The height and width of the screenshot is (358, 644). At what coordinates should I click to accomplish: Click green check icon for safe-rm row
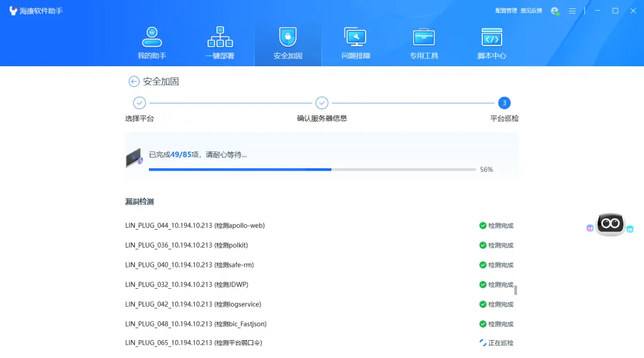pos(482,265)
